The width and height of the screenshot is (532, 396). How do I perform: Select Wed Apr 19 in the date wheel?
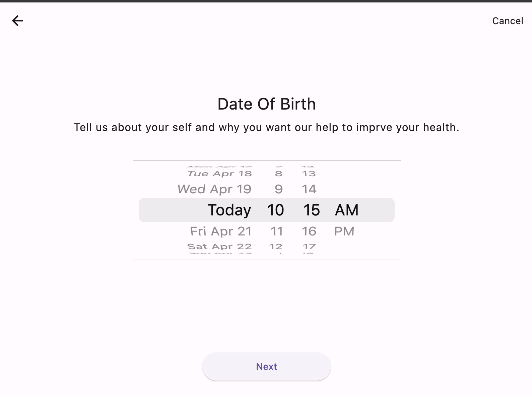pyautogui.click(x=214, y=189)
